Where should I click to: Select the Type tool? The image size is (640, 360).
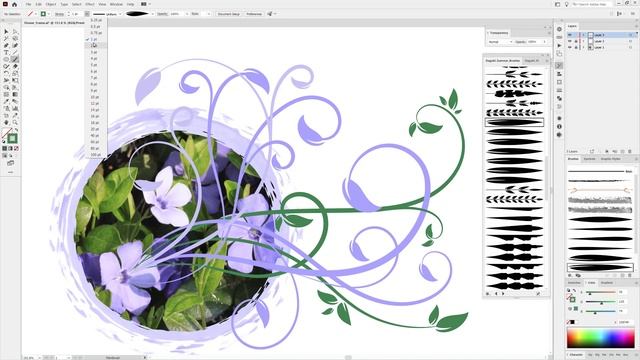6,52
